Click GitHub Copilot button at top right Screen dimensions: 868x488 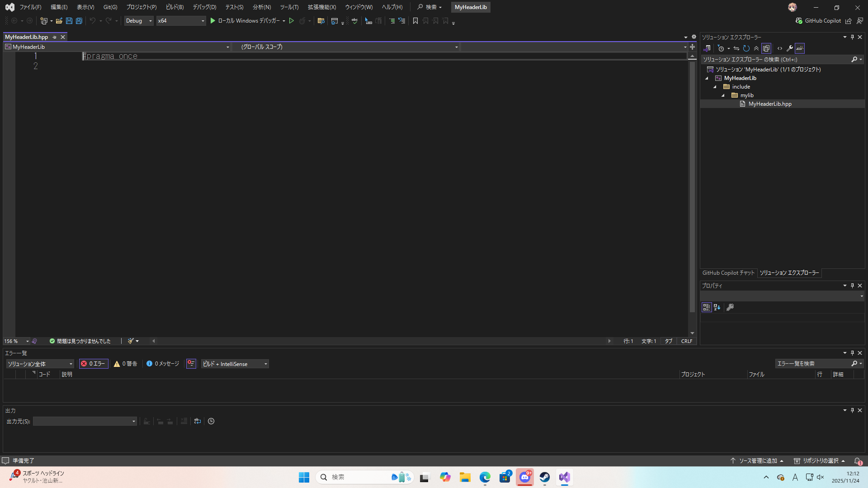(818, 21)
